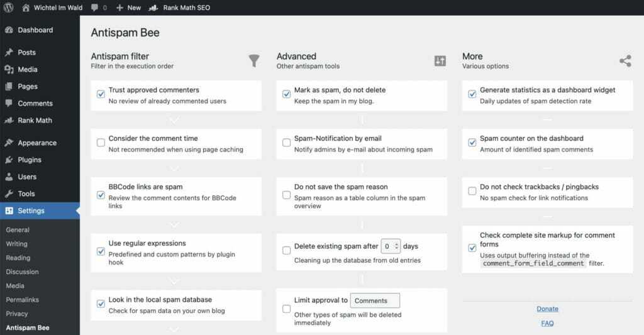Open the Permalinks settings submenu item
The width and height of the screenshot is (644, 335).
click(x=23, y=300)
